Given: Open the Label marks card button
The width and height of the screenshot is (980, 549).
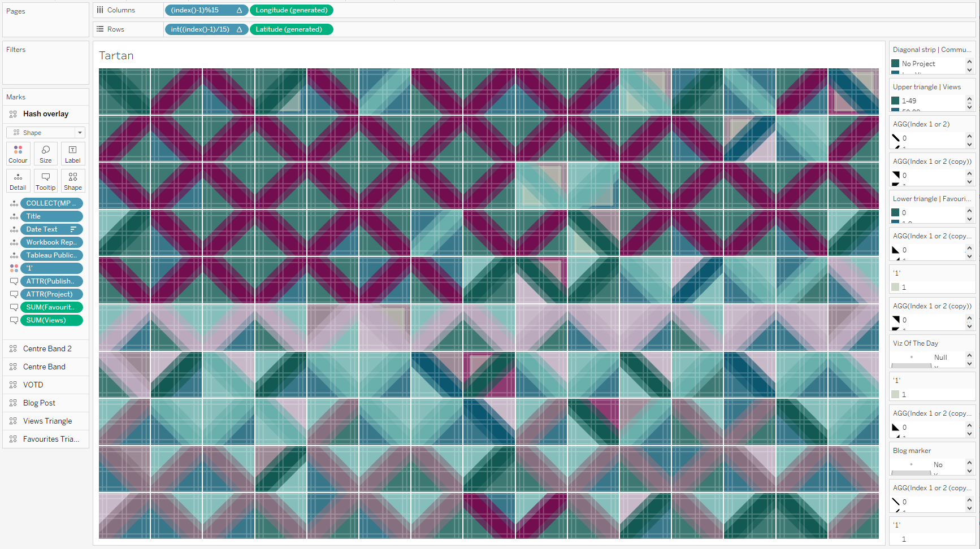Looking at the screenshot, I should coord(73,154).
